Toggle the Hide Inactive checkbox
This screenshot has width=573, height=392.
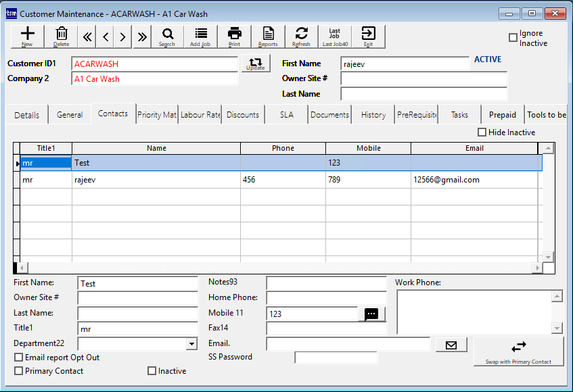[482, 132]
